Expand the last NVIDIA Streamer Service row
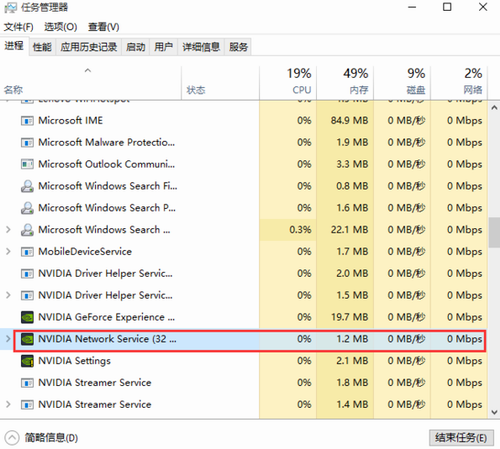Viewport: 500px width, 449px height. coord(8,405)
